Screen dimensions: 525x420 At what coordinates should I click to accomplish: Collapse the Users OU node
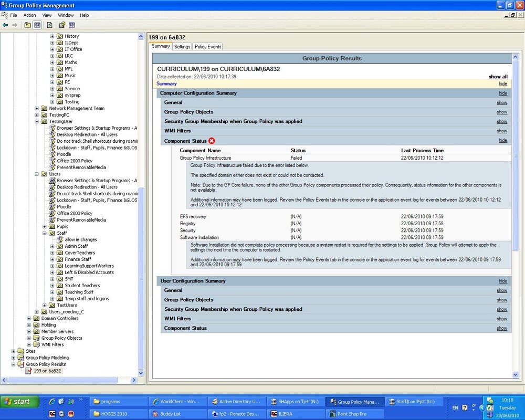[x=37, y=174]
